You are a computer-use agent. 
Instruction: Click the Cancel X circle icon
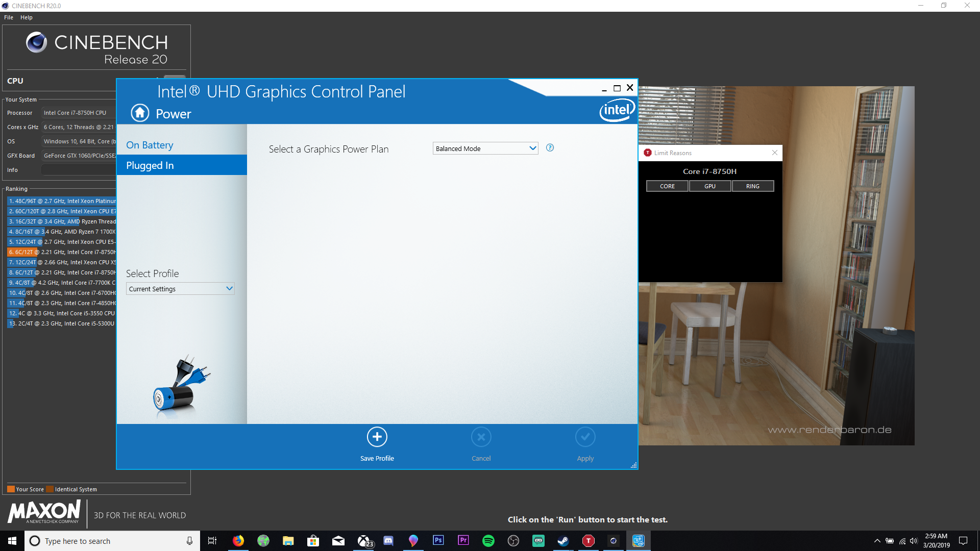click(481, 437)
